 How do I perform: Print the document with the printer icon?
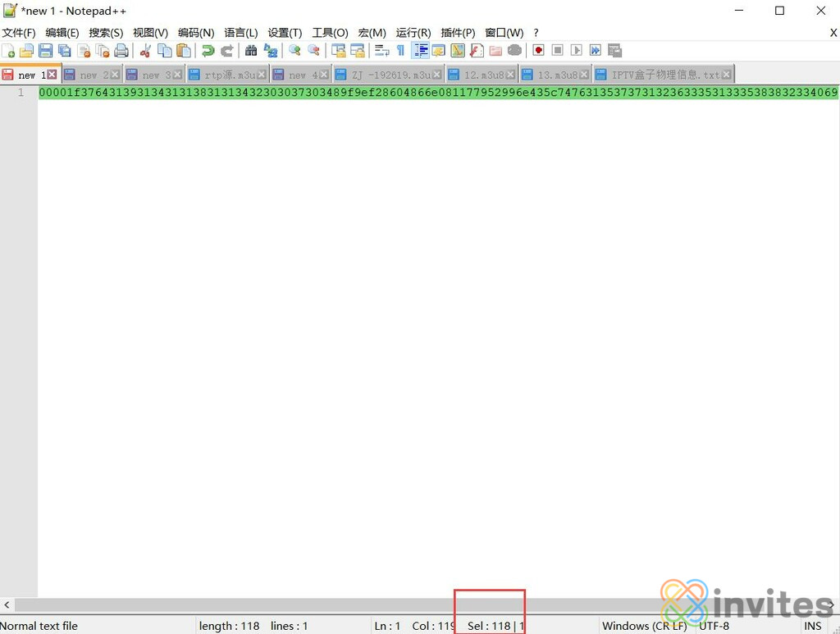point(121,50)
